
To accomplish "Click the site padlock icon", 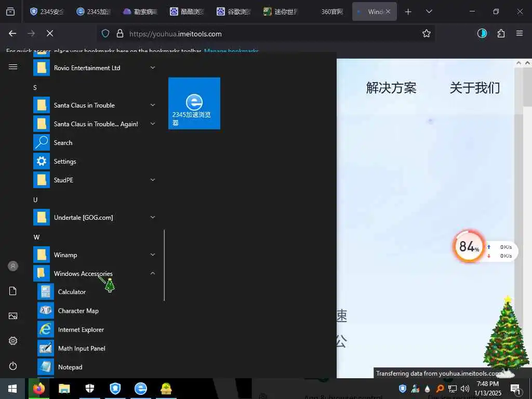I will [120, 34].
